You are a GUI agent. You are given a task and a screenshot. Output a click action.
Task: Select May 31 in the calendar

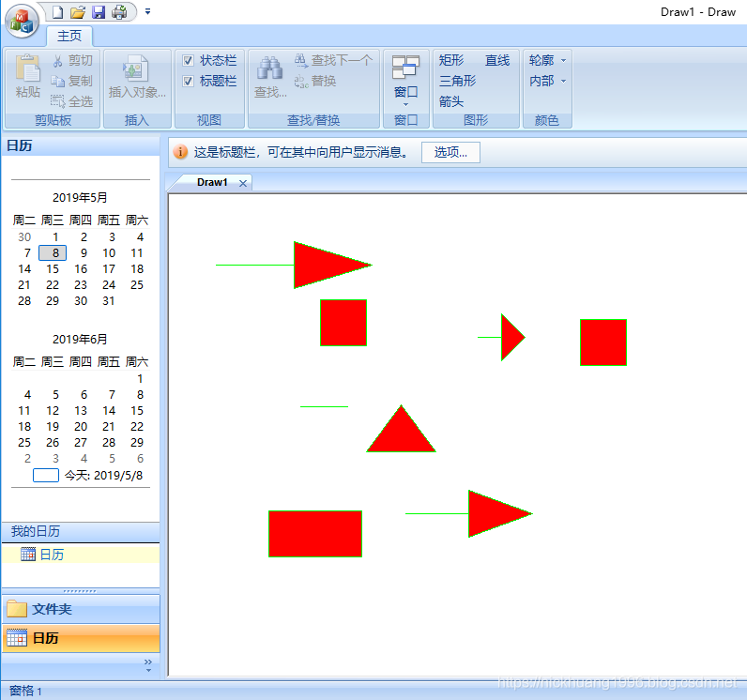[109, 301]
